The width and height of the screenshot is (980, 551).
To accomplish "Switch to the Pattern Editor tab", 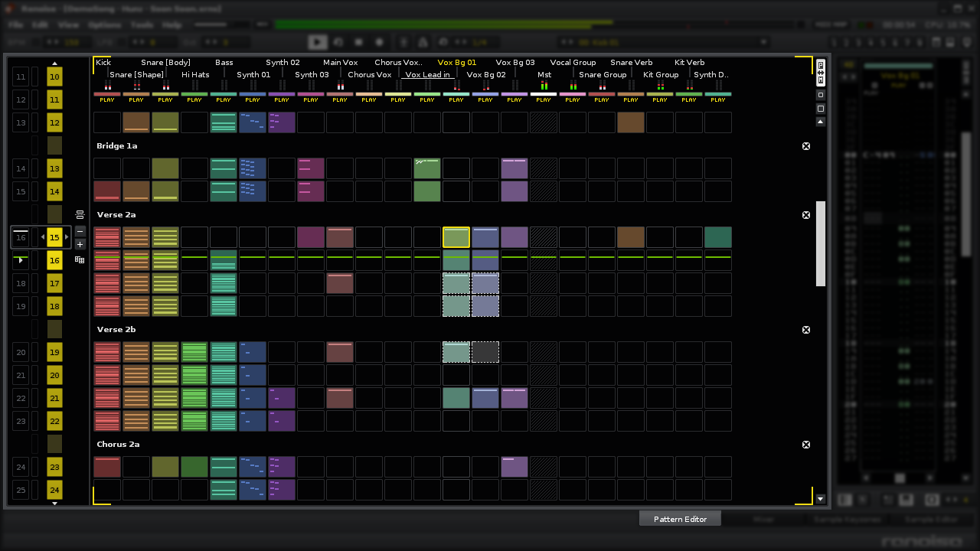I will 680,519.
